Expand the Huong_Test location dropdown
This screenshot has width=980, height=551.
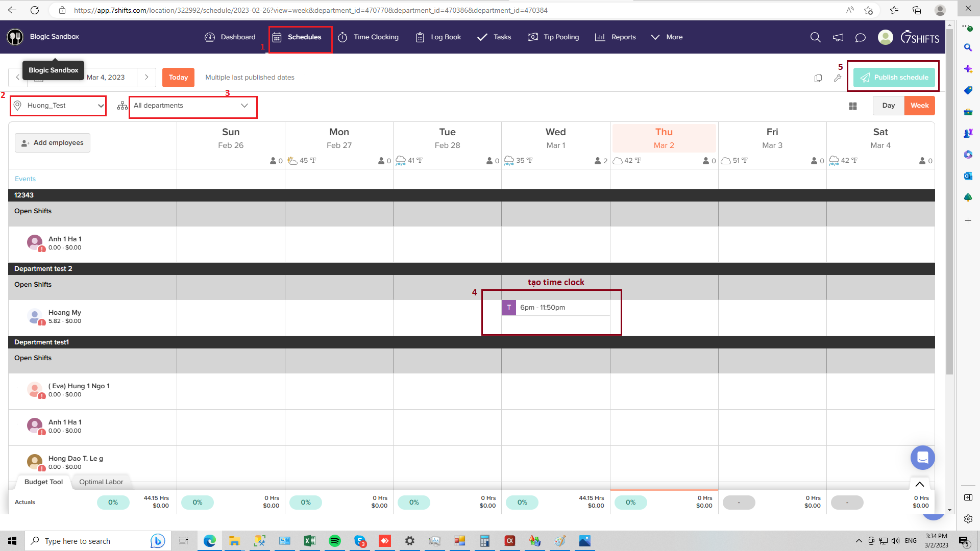pyautogui.click(x=58, y=106)
